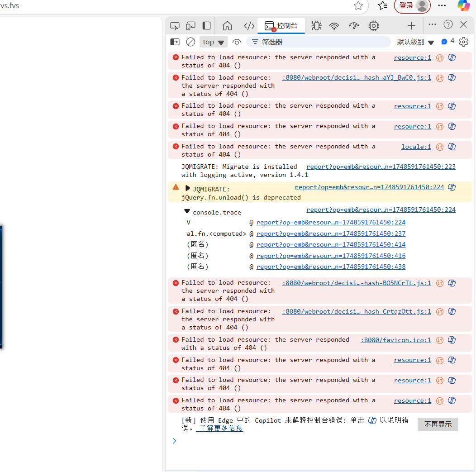This screenshot has width=476, height=472.
Task: Toggle device emulation mode
Action: tap(190, 26)
